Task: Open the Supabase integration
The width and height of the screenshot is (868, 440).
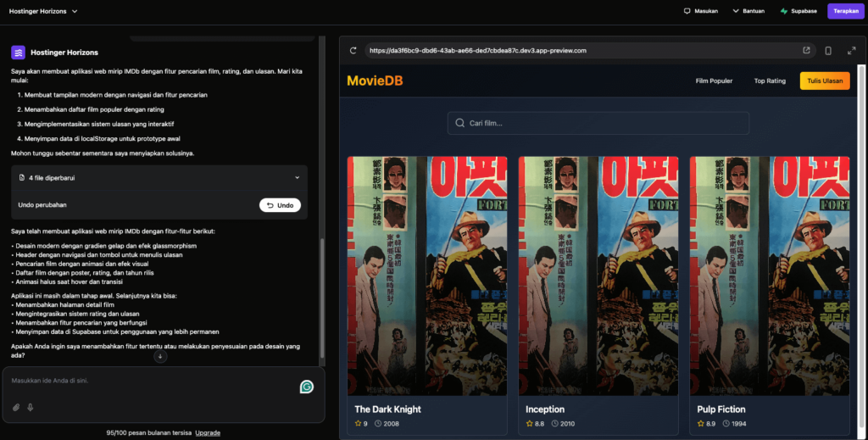Action: pyautogui.click(x=798, y=11)
